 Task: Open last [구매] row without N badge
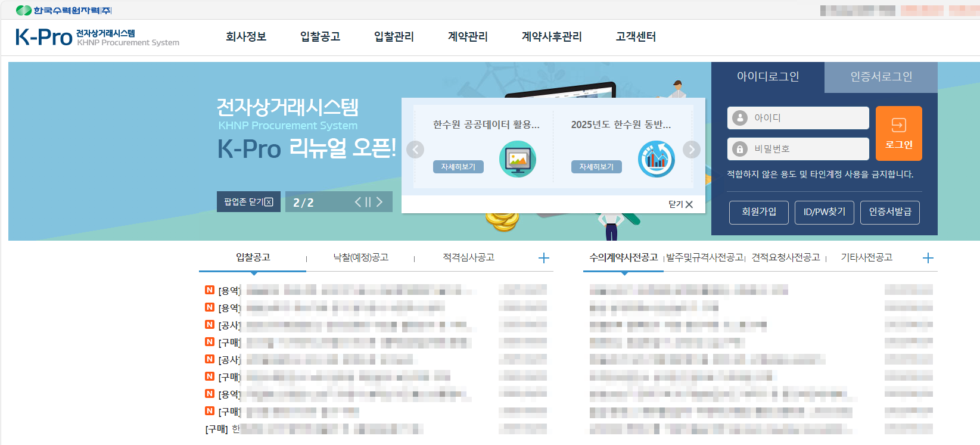click(x=375, y=429)
